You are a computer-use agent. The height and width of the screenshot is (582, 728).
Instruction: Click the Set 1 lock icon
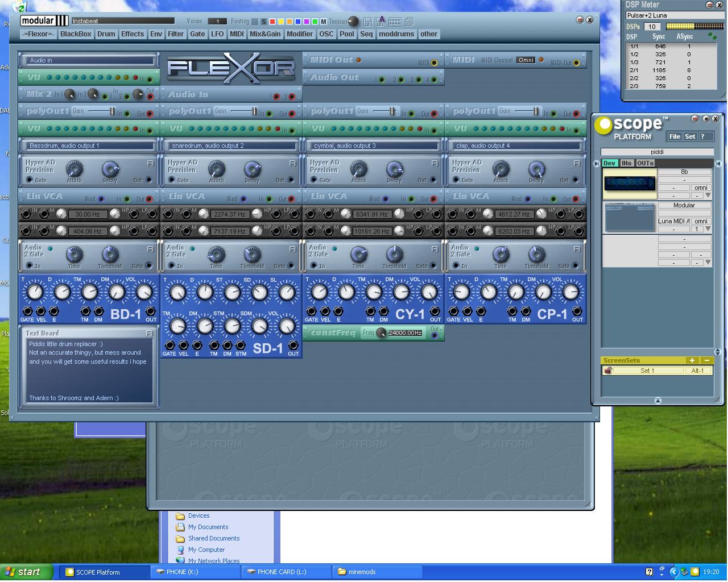608,371
